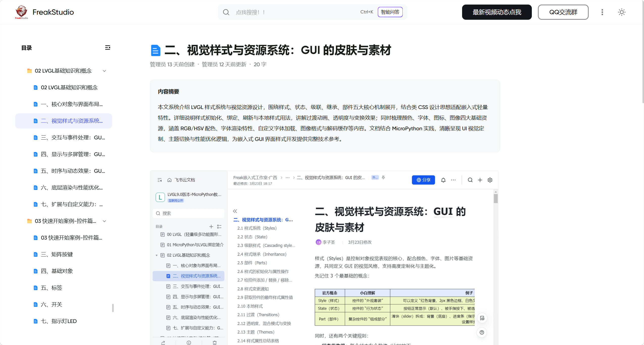
Task: Click the 智能问答 button in search bar
Action: click(x=390, y=12)
